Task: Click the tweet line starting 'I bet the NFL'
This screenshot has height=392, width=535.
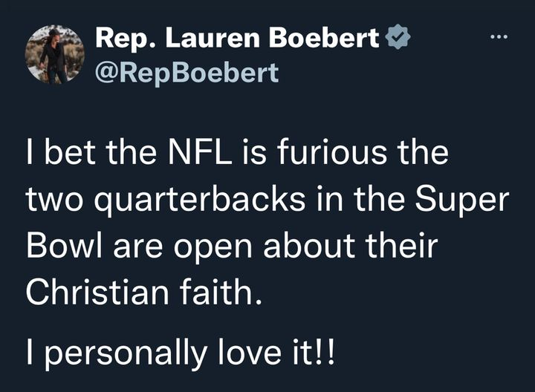Action: tap(238, 151)
